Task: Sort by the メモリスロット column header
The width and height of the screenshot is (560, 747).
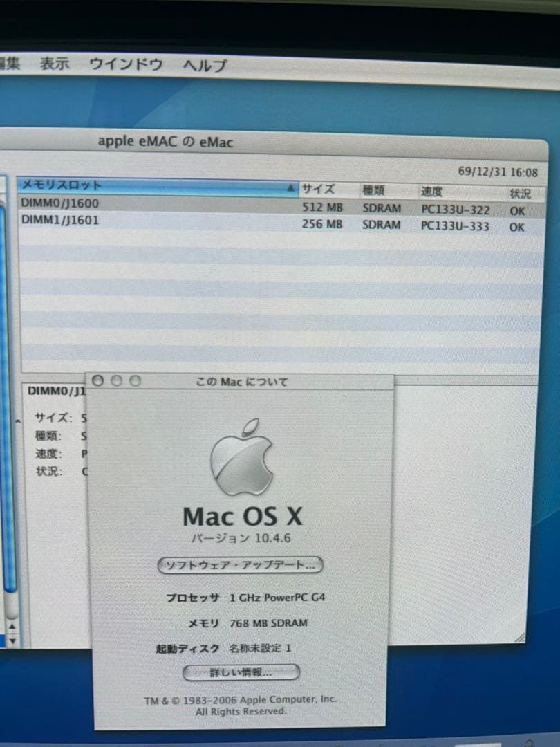Action: (x=158, y=186)
